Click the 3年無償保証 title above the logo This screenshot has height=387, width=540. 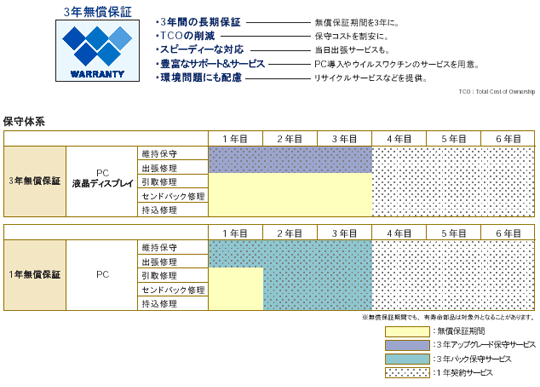coord(97,12)
